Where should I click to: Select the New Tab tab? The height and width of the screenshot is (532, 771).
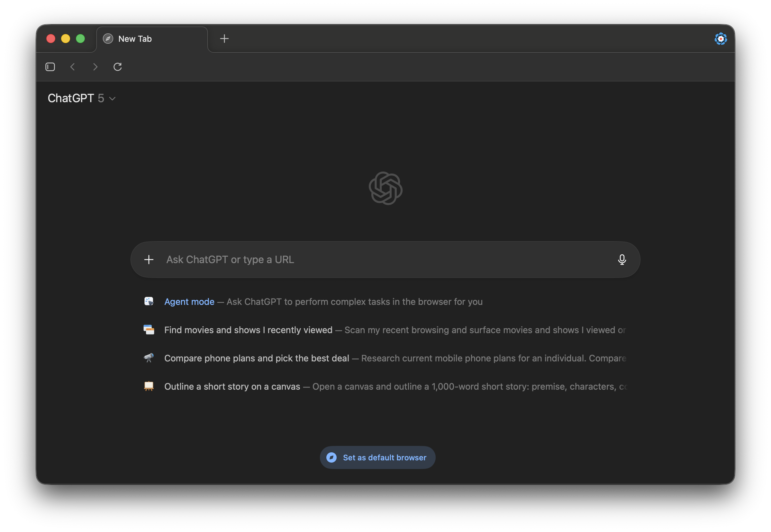click(x=152, y=39)
